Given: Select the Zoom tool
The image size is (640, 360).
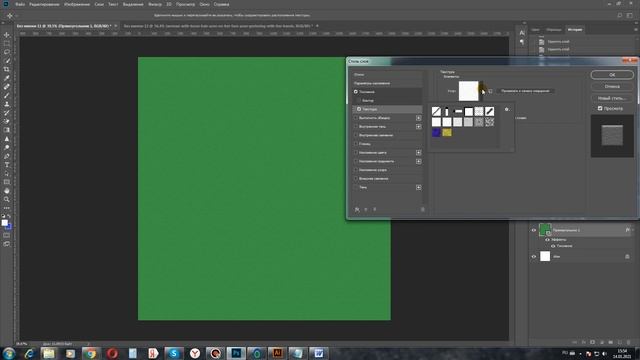Looking at the screenshot, I should pos(7,199).
